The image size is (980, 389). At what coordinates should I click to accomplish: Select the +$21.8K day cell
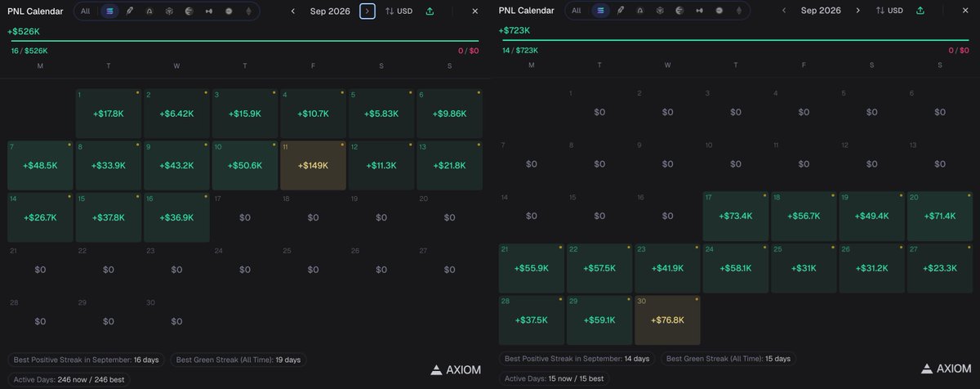449,165
